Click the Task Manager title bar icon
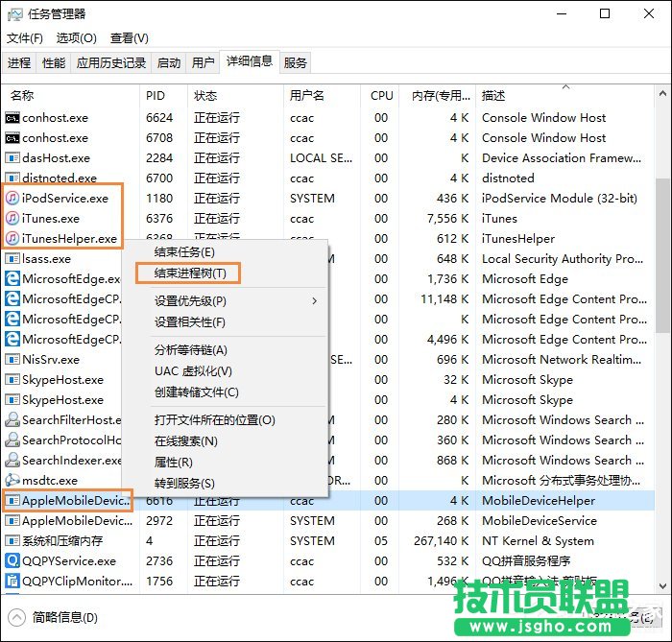The image size is (672, 642). point(14,14)
